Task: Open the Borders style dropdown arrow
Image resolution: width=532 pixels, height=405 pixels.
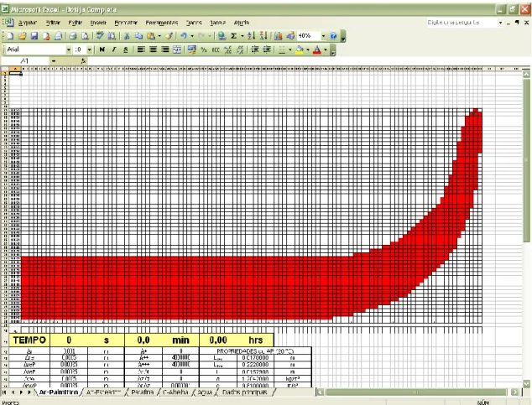Action: pyautogui.click(x=290, y=49)
